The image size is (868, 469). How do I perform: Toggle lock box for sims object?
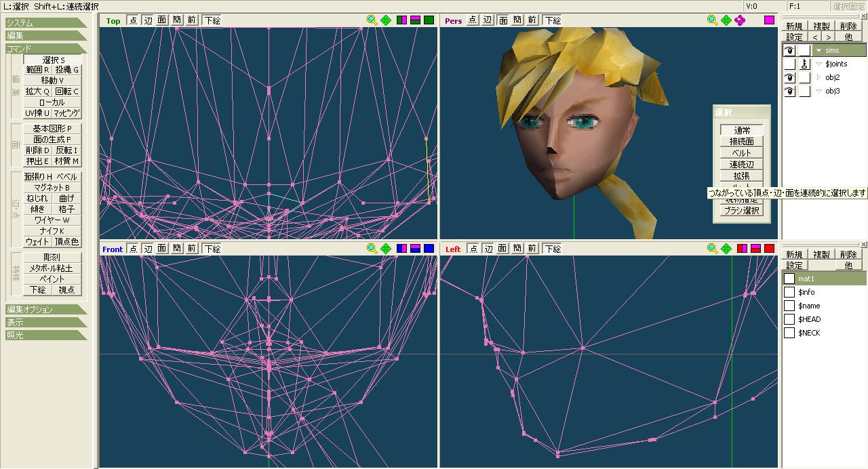[804, 51]
